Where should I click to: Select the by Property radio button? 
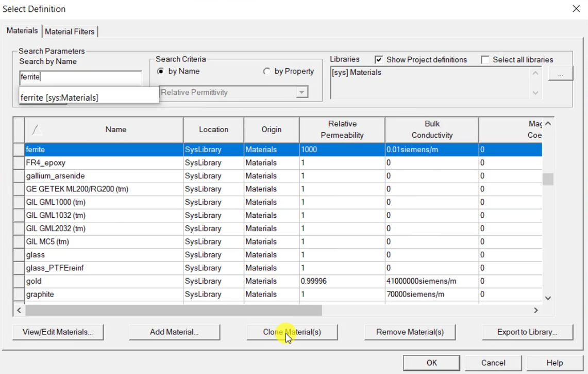tap(266, 72)
